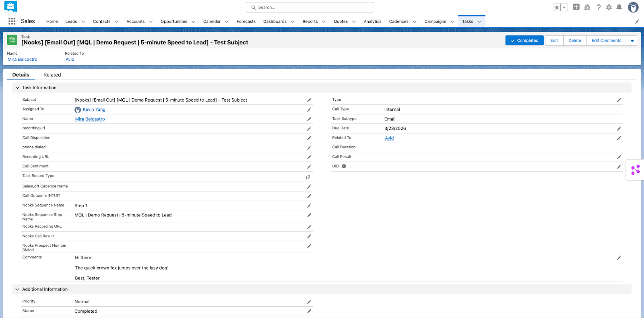Show more task actions dropdown
Screen dimensions: 644x318
[632, 41]
